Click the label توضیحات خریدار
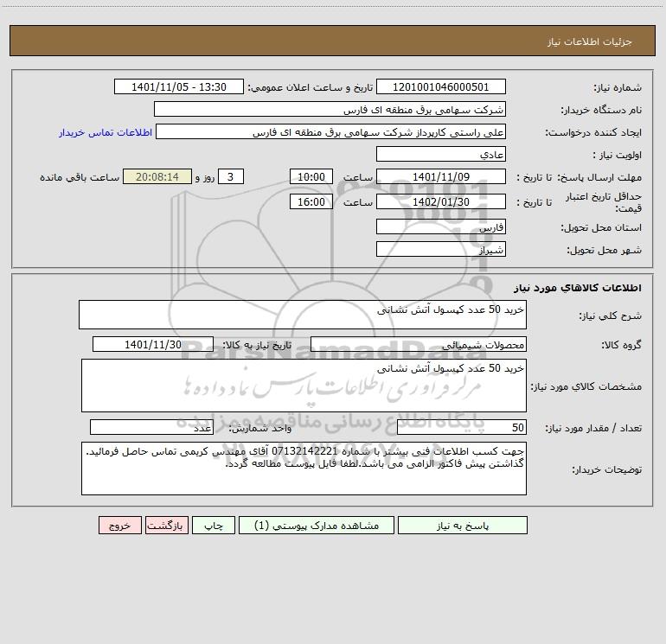666x644 pixels. 607,469
